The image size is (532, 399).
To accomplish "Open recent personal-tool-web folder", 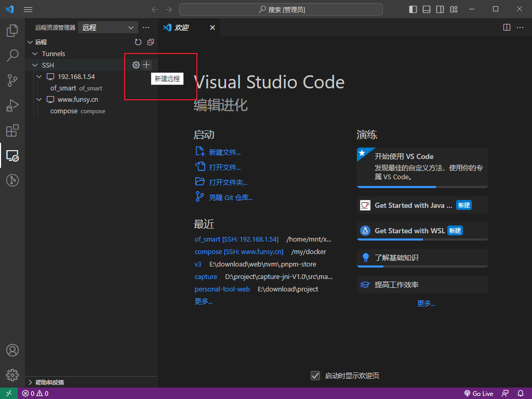I will [x=222, y=289].
